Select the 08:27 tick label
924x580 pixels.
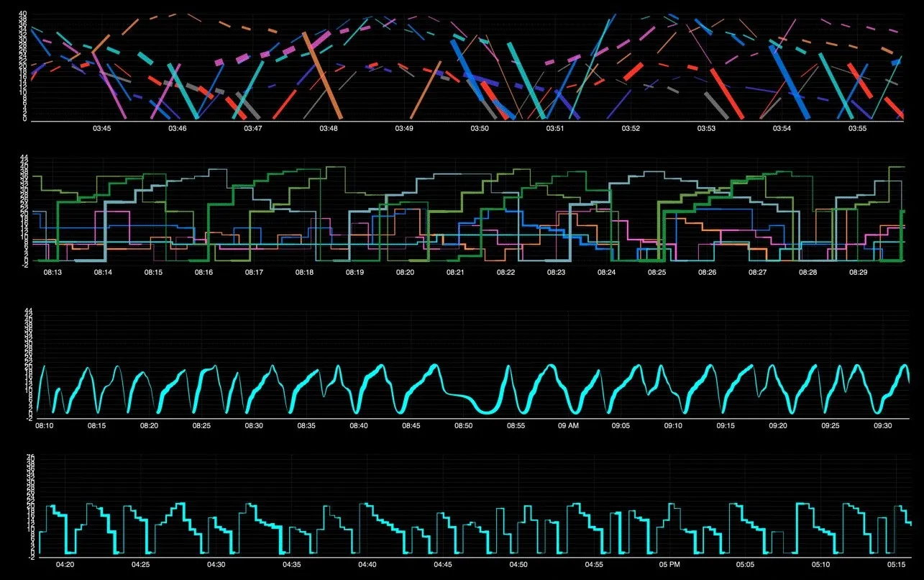coord(758,273)
